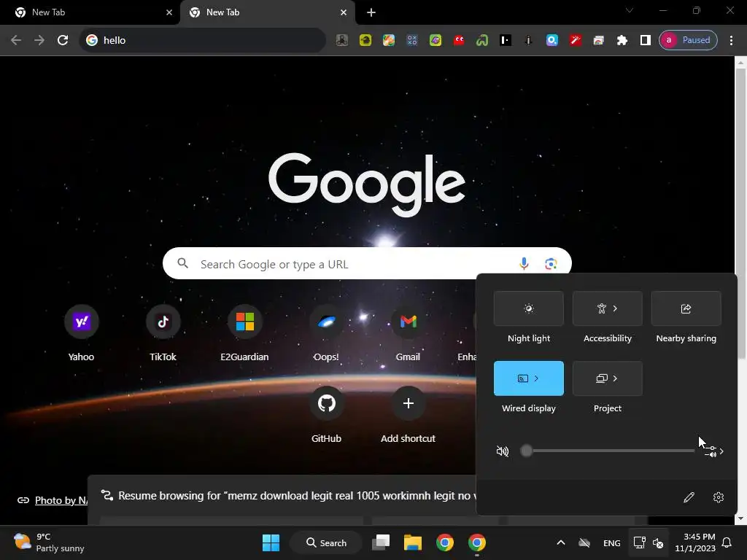The image size is (747, 560).
Task: Open sound output device selector
Action: click(x=714, y=451)
